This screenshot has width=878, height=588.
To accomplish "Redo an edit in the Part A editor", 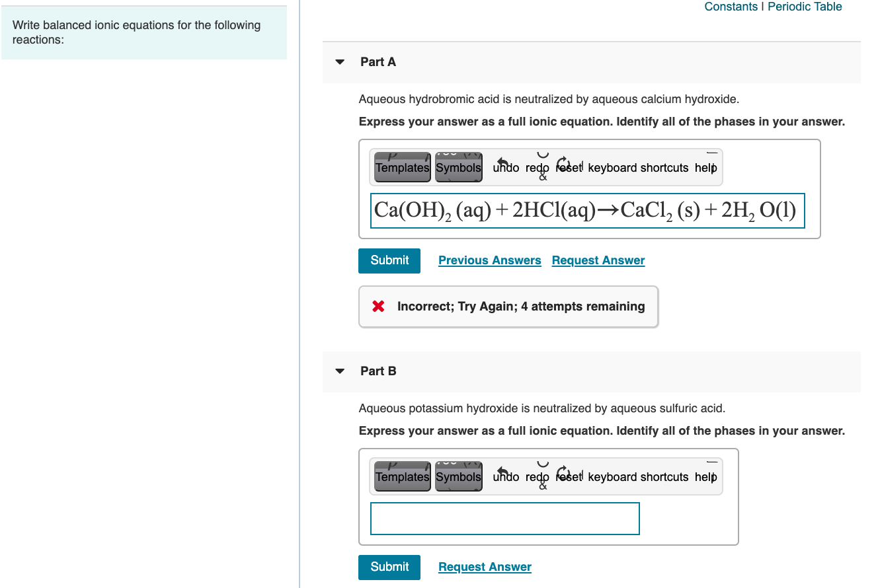I will point(537,167).
